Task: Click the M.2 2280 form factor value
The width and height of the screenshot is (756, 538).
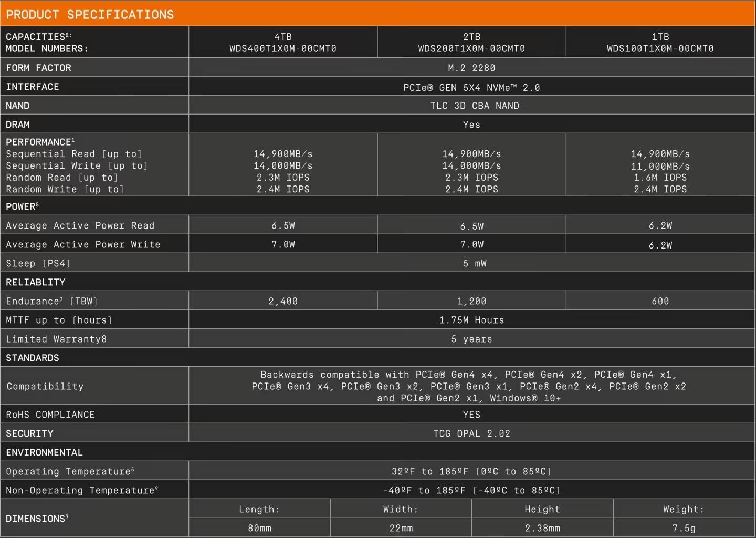Action: coord(471,68)
